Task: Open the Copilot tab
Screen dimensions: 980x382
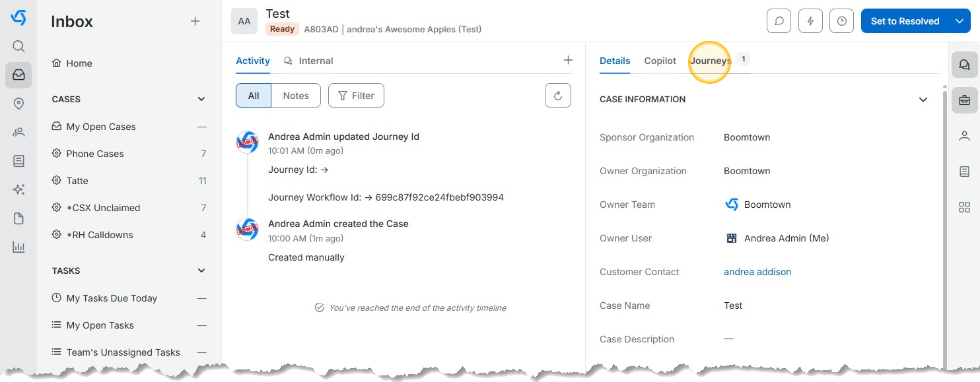Action: 660,61
